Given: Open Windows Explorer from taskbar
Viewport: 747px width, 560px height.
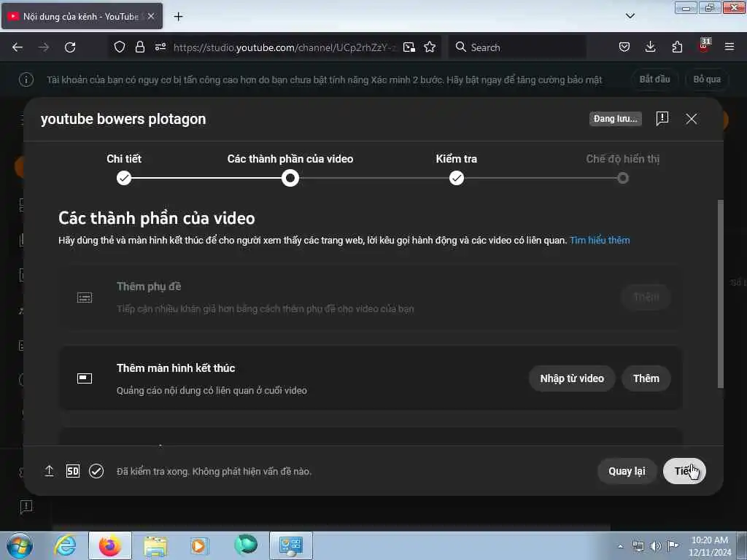Looking at the screenshot, I should tap(155, 545).
